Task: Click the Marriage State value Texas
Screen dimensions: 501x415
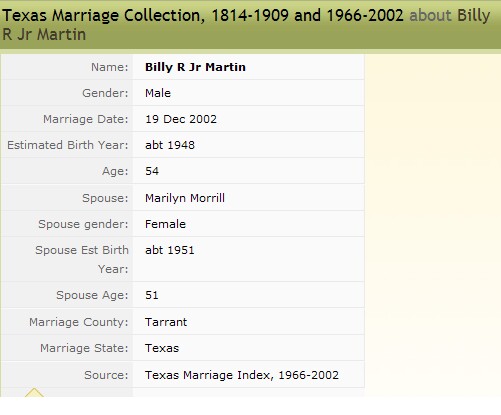Action: pos(162,348)
